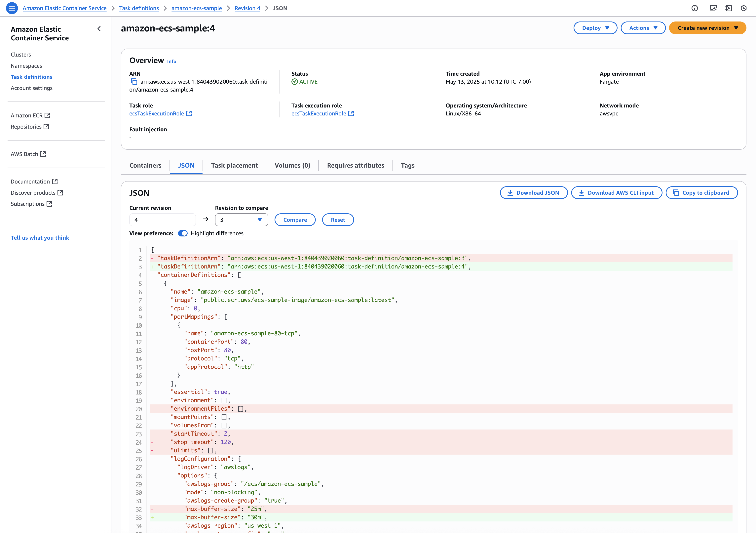The image size is (756, 533).
Task: Switch to Task placement tab
Action: pyautogui.click(x=234, y=165)
